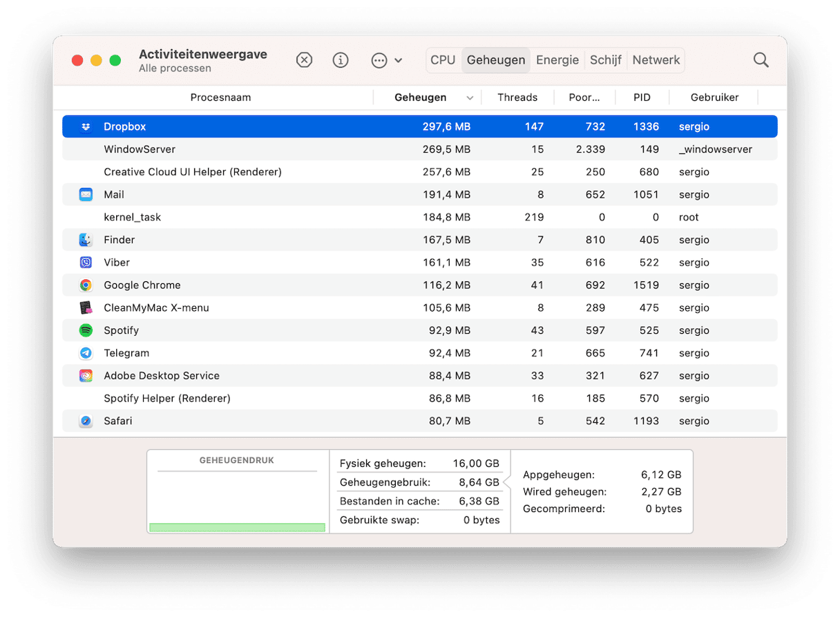
Task: Click WindowServer ports value 2.339
Action: click(591, 149)
